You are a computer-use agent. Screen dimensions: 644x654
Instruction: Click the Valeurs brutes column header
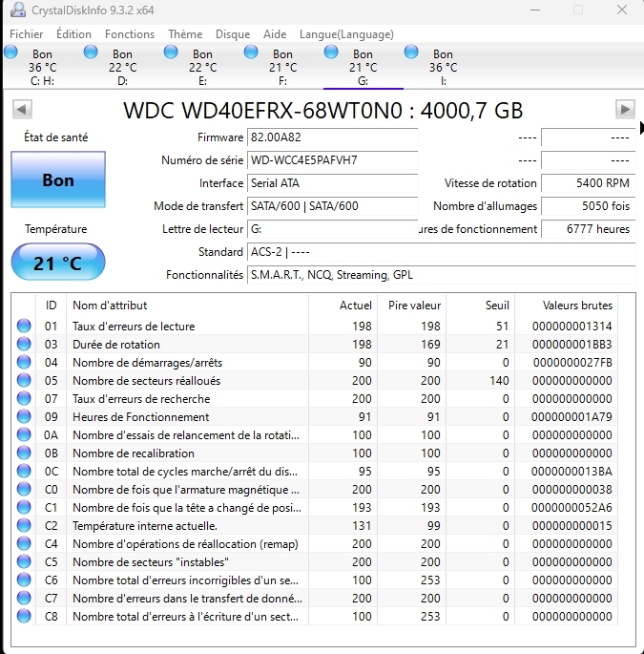click(567, 306)
